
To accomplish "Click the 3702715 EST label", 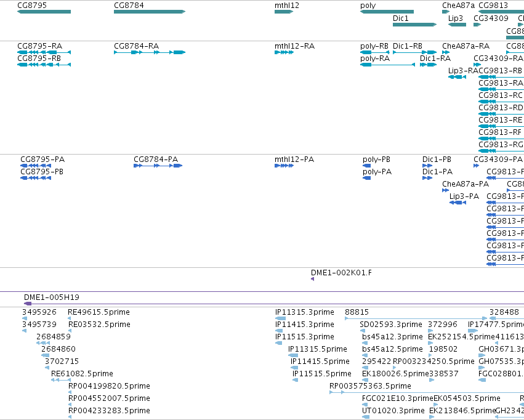I will point(62,361).
